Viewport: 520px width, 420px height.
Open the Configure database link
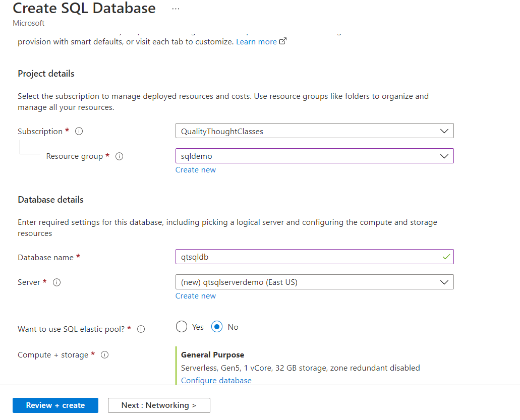[x=216, y=381]
